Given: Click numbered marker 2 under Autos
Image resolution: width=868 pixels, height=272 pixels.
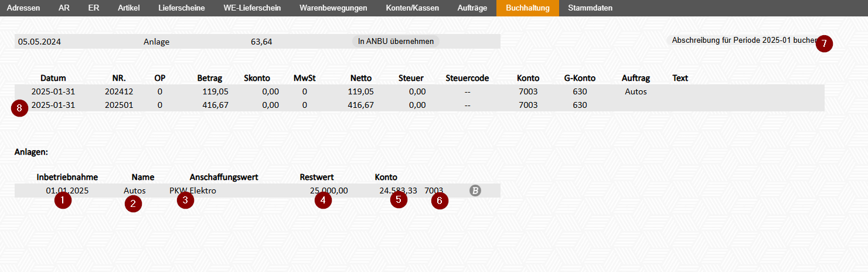Looking at the screenshot, I should click(x=133, y=203).
